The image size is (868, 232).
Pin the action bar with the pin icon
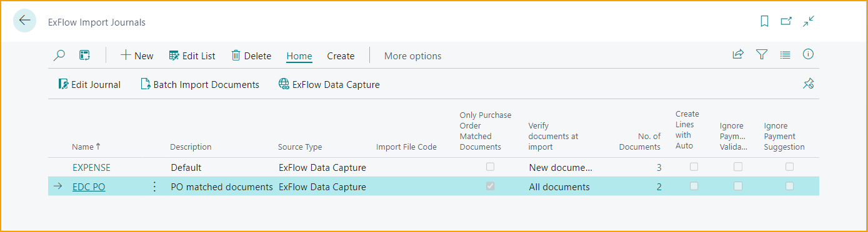click(809, 84)
